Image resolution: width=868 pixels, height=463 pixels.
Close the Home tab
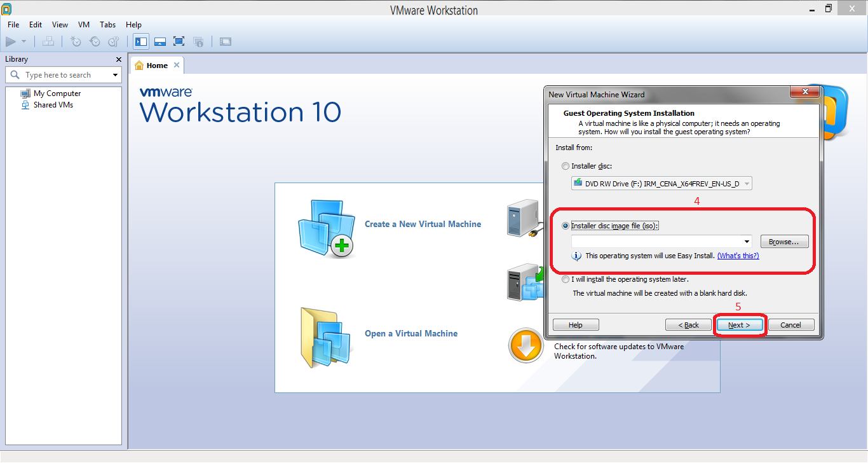pyautogui.click(x=177, y=65)
